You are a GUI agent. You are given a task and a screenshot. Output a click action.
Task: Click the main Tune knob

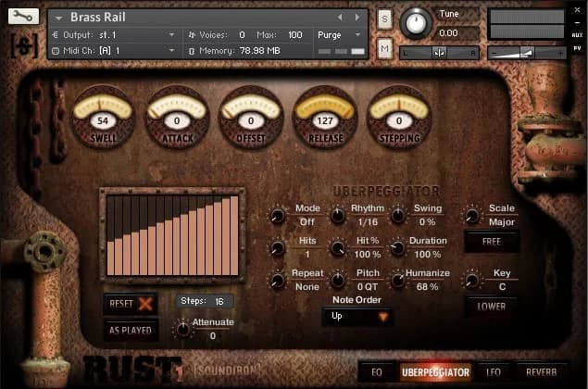point(417,22)
